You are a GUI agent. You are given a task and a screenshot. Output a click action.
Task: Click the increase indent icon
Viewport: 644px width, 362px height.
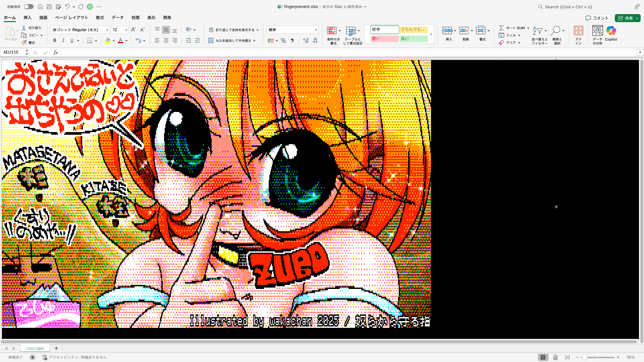pyautogui.click(x=197, y=41)
